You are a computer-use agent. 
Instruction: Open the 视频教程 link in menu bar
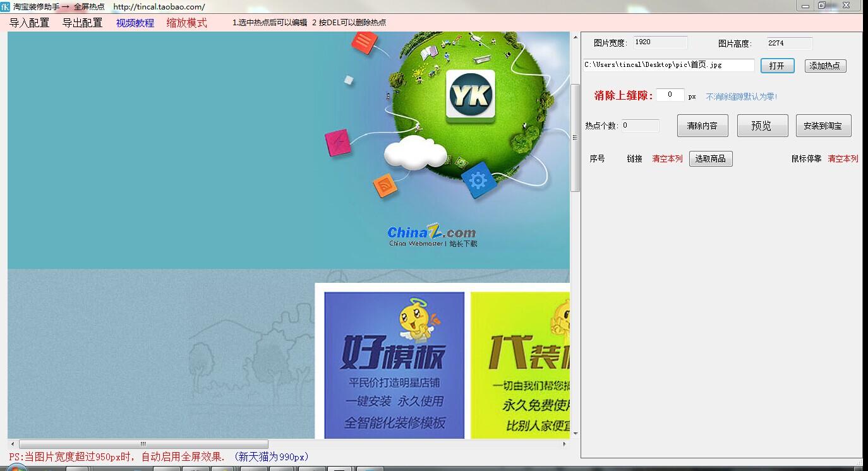tap(135, 23)
